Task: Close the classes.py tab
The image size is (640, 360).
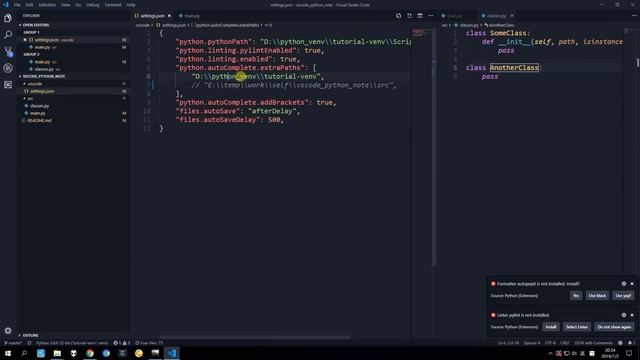Action: point(512,16)
